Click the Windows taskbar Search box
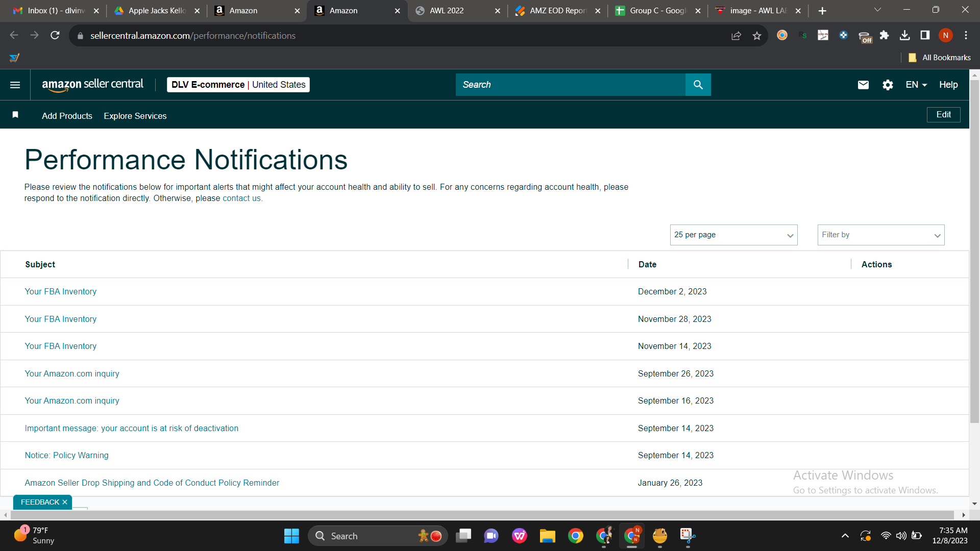This screenshot has width=980, height=551. 378,536
